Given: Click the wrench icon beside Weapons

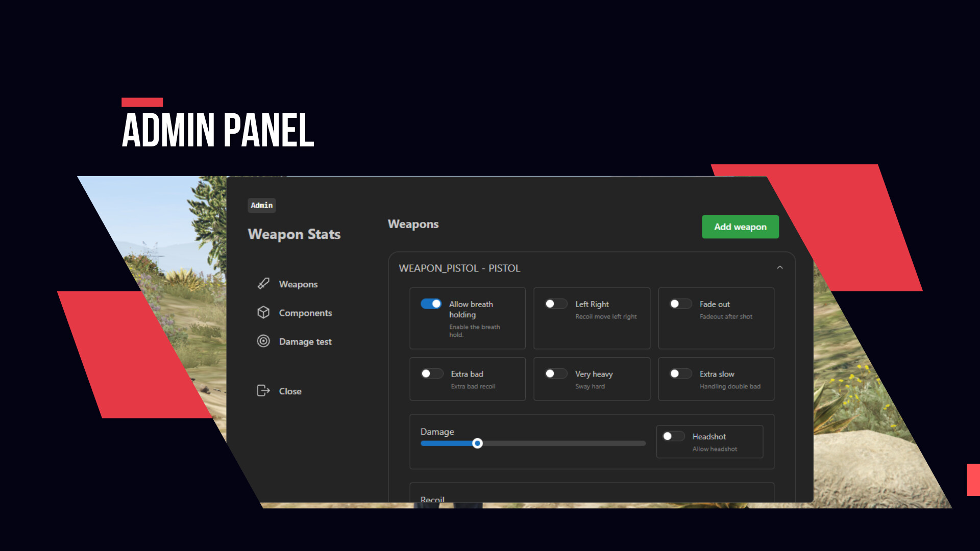Looking at the screenshot, I should click(263, 284).
